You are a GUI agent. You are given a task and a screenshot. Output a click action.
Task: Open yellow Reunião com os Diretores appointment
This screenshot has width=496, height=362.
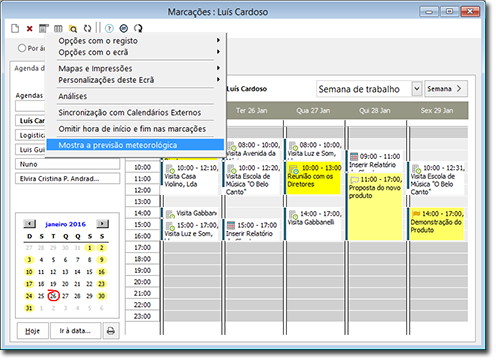[314, 178]
